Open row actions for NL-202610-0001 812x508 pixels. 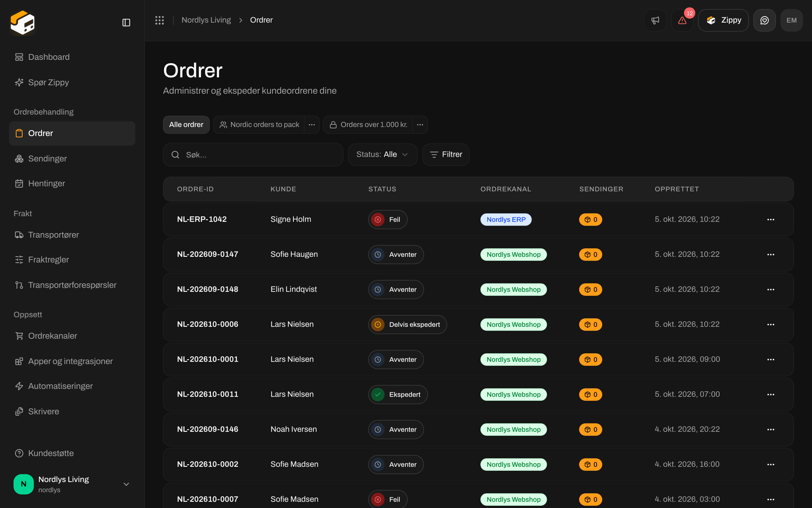771,359
